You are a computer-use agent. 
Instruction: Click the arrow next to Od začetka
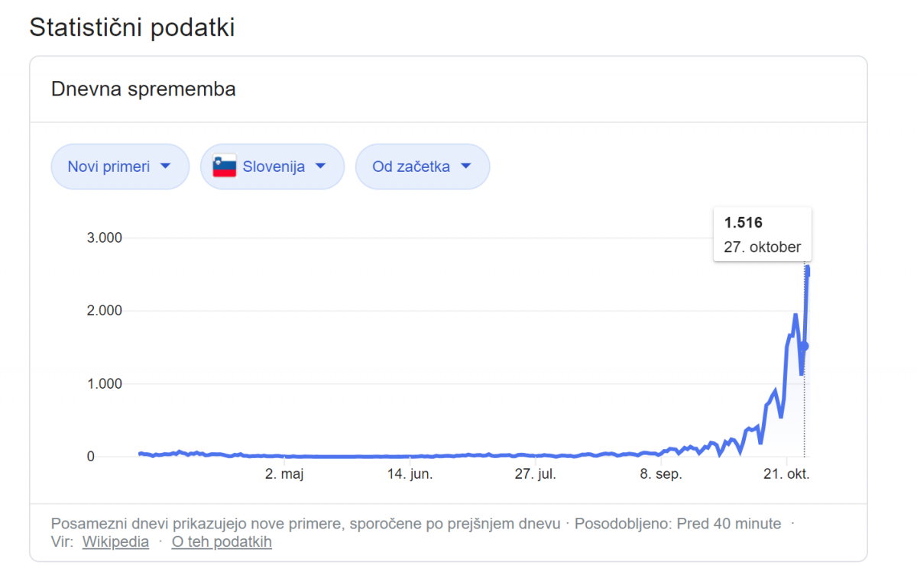(465, 166)
